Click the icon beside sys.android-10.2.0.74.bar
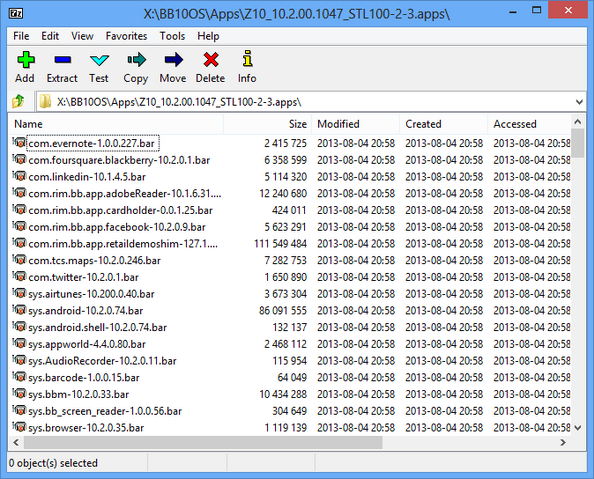594x479 pixels. coord(19,310)
